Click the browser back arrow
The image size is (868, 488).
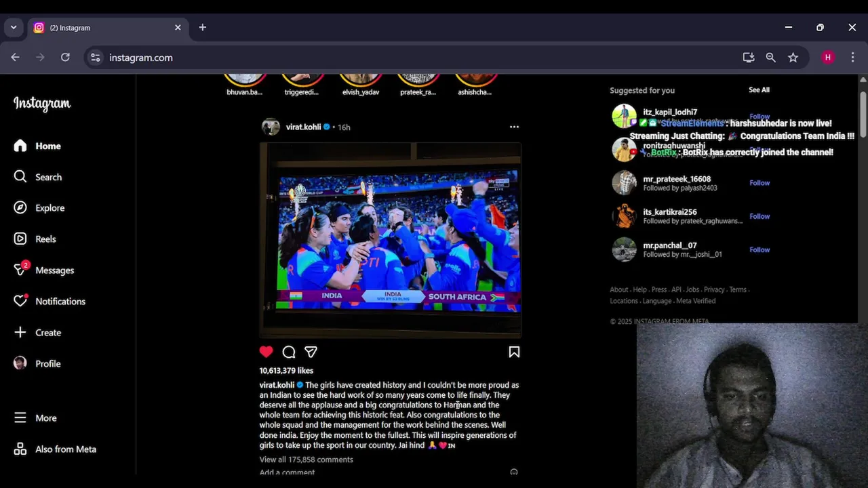[x=15, y=58]
